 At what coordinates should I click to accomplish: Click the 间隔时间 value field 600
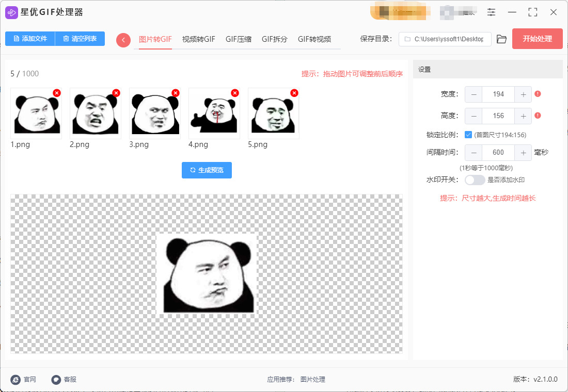coord(498,153)
